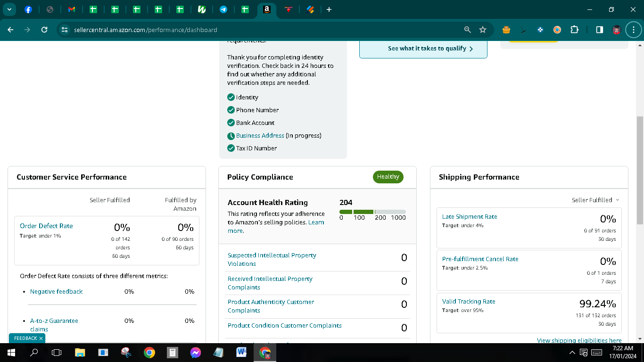644x362 pixels.
Task: Click the sellercentral.amazon.com URL field
Action: coord(145,30)
